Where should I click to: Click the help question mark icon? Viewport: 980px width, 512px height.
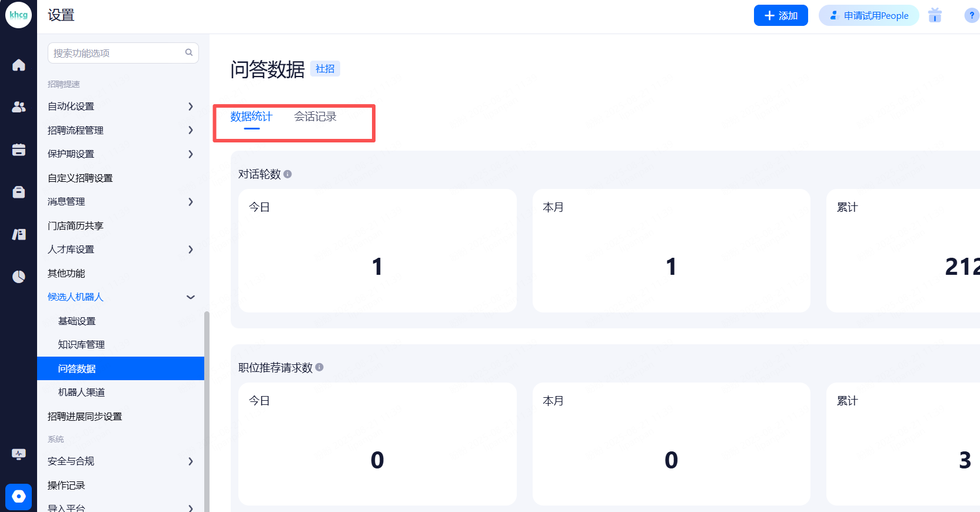click(x=971, y=15)
